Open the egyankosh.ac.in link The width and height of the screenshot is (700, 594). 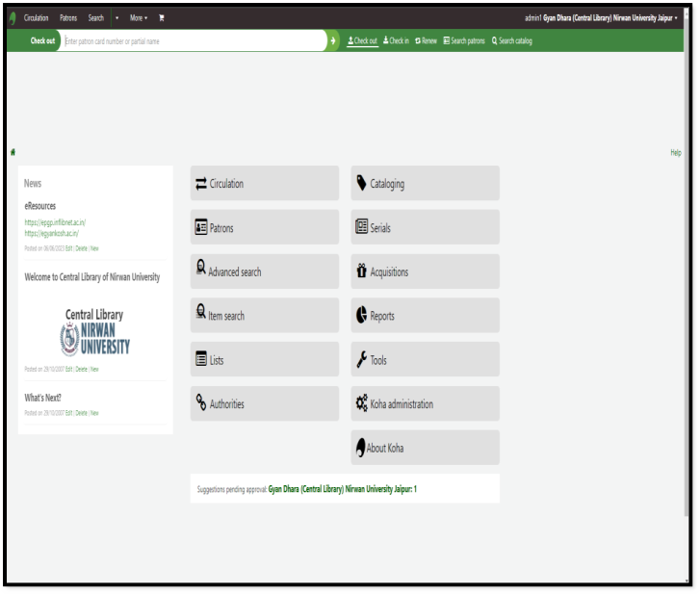[51, 233]
